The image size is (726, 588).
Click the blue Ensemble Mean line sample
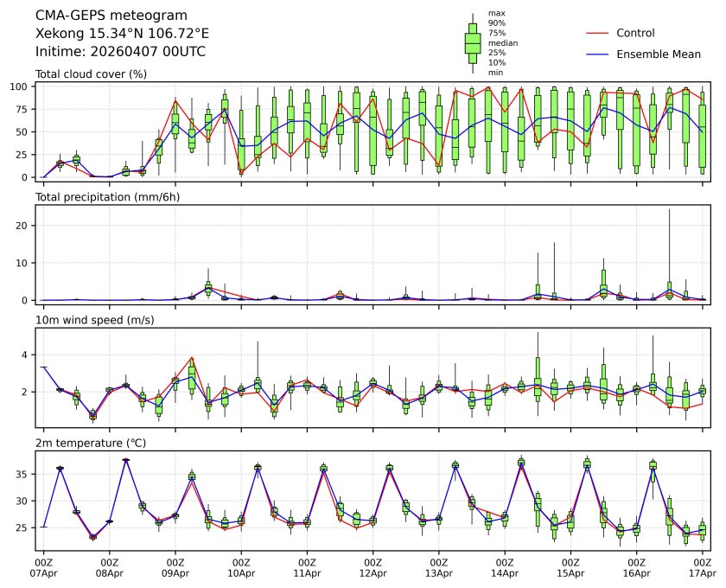click(599, 54)
